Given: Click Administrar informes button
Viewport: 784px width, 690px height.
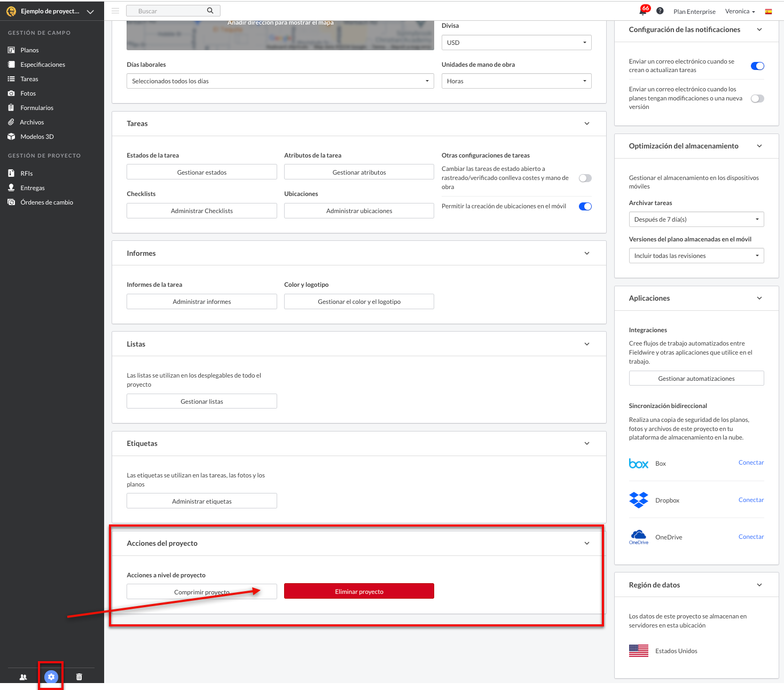Looking at the screenshot, I should 202,301.
